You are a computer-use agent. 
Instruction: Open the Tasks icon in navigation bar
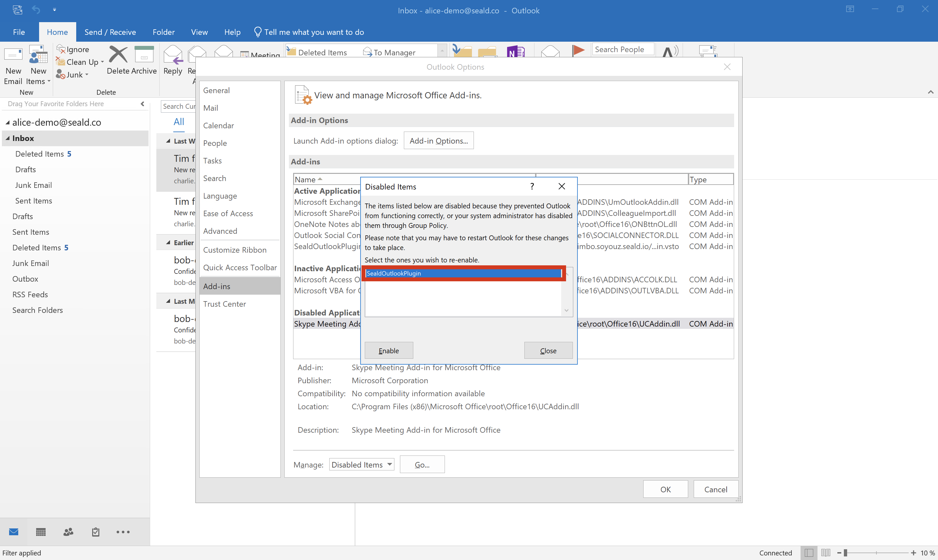(x=96, y=532)
